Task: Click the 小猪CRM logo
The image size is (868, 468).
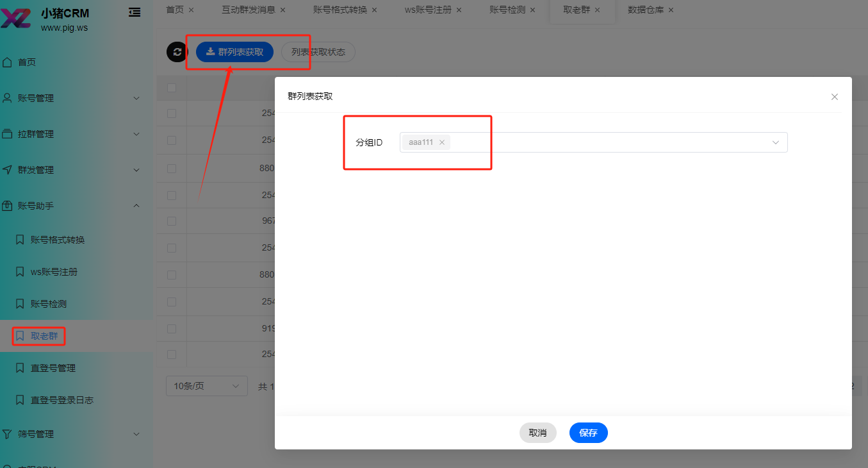Action: click(x=15, y=18)
